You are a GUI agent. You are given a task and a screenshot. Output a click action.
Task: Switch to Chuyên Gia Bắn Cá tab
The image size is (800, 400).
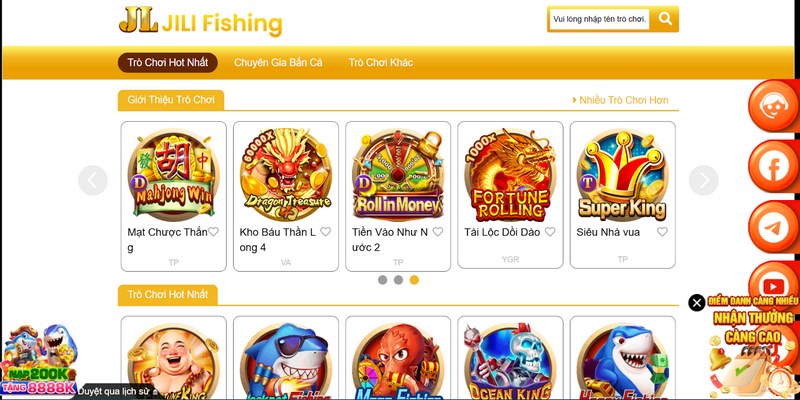278,63
